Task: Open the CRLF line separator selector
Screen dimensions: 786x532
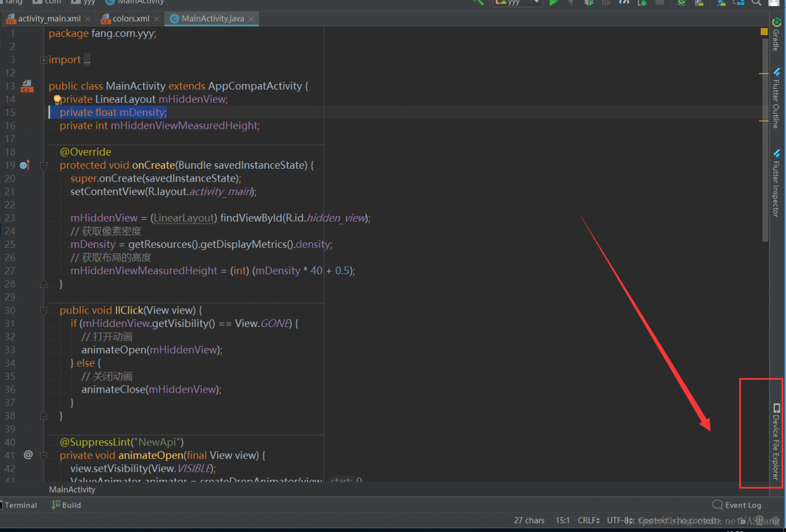Action: [589, 520]
